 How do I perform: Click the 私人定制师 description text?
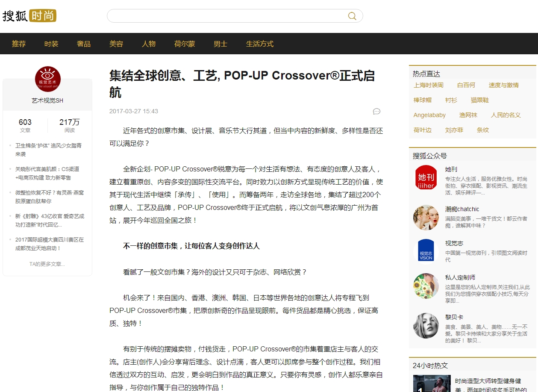pyautogui.click(x=488, y=294)
